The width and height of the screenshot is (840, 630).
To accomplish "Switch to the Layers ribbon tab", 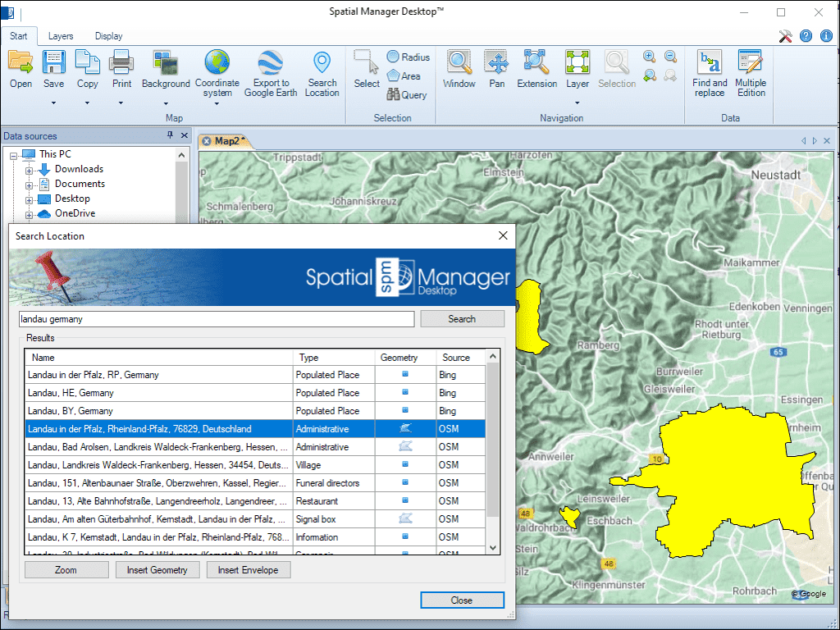I will coord(61,36).
